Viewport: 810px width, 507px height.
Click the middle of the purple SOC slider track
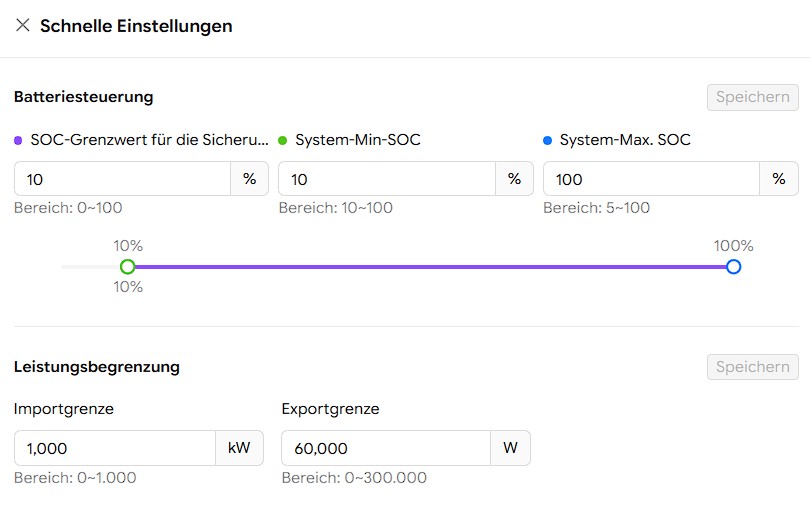(430, 267)
